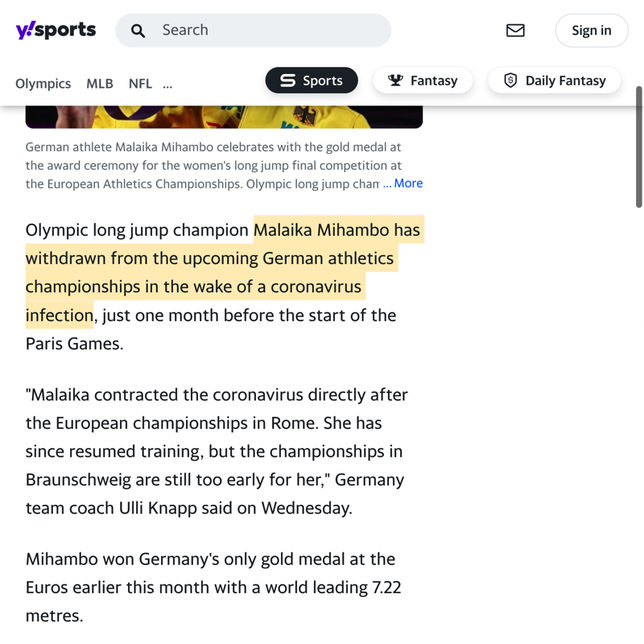Click the Sports S logo icon
644x644 pixels.
(x=288, y=80)
